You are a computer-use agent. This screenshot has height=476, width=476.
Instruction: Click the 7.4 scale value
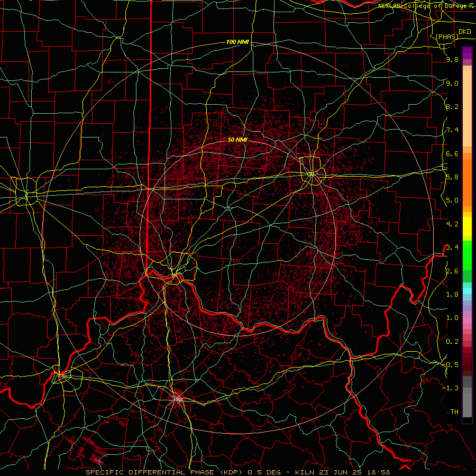click(x=452, y=130)
